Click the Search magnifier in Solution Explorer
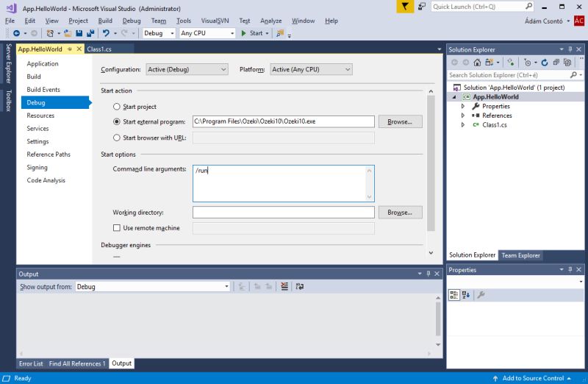Screen dimensions: 588x384 click(x=573, y=75)
